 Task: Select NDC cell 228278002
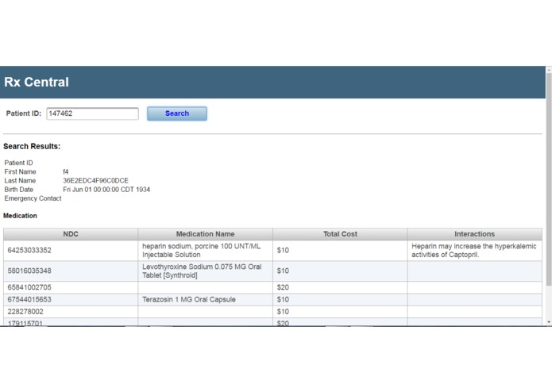click(71, 312)
